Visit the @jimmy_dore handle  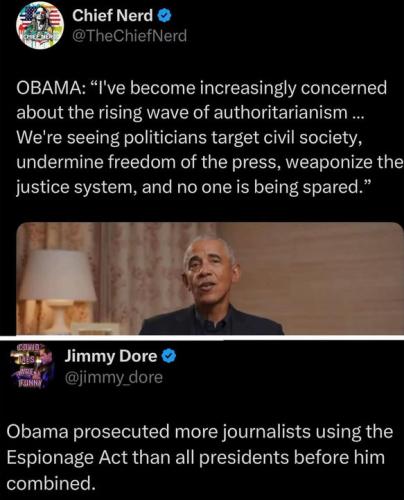114,377
